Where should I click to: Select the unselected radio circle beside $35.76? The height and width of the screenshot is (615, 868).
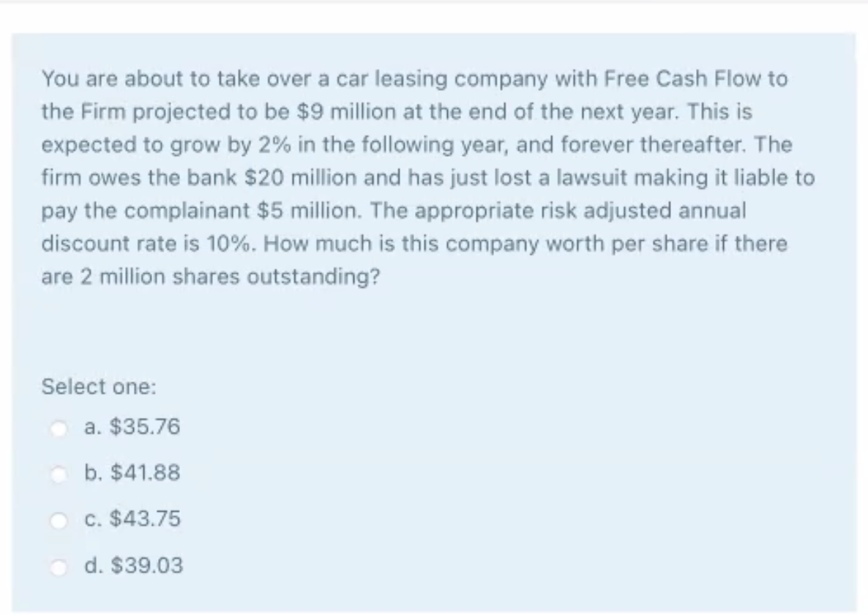pos(60,428)
